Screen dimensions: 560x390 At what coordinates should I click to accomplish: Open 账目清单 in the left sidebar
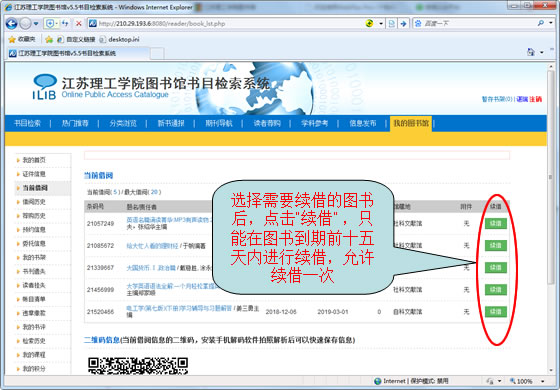[x=34, y=299]
